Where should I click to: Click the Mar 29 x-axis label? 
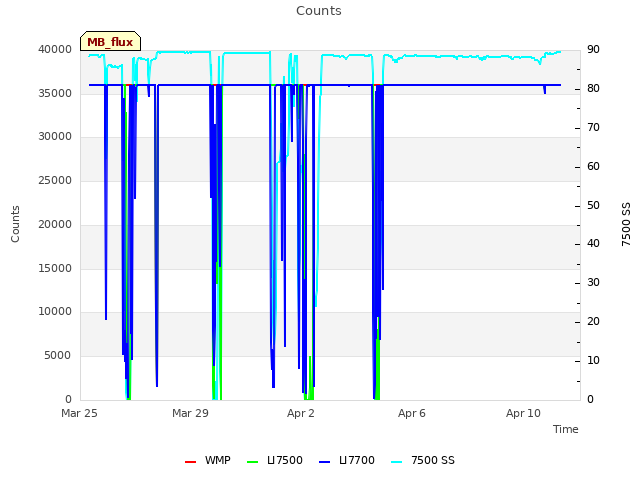coord(190,413)
